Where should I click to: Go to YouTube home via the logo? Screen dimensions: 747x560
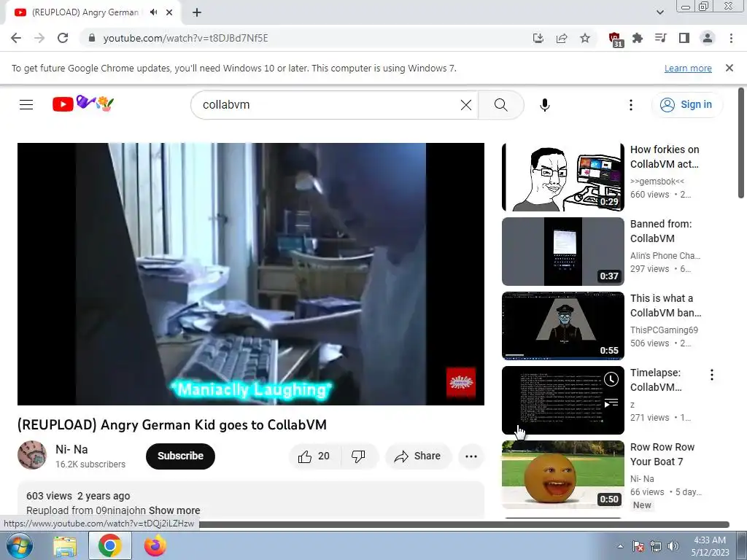[x=83, y=104]
